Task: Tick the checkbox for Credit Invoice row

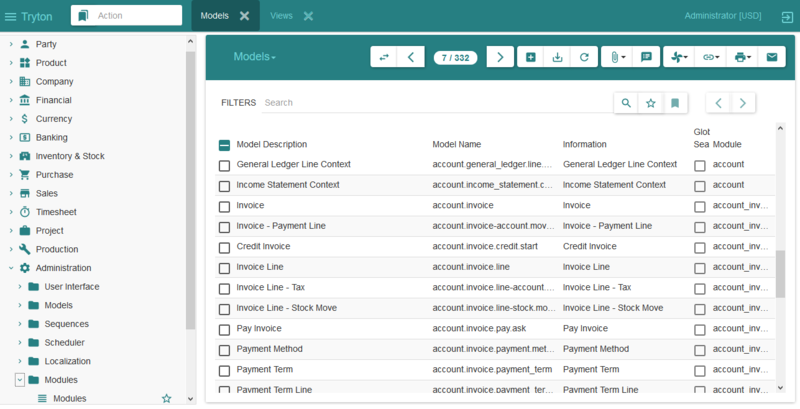Action: coord(224,247)
